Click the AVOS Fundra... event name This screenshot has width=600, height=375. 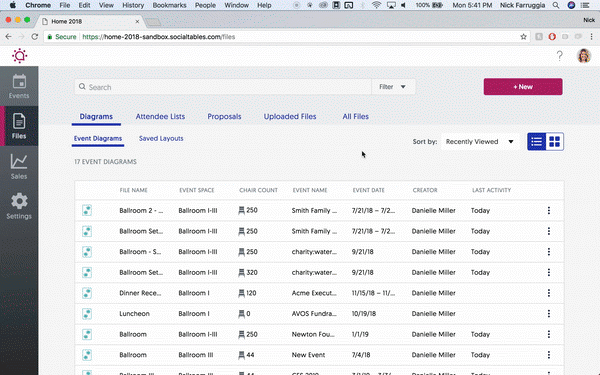314,314
